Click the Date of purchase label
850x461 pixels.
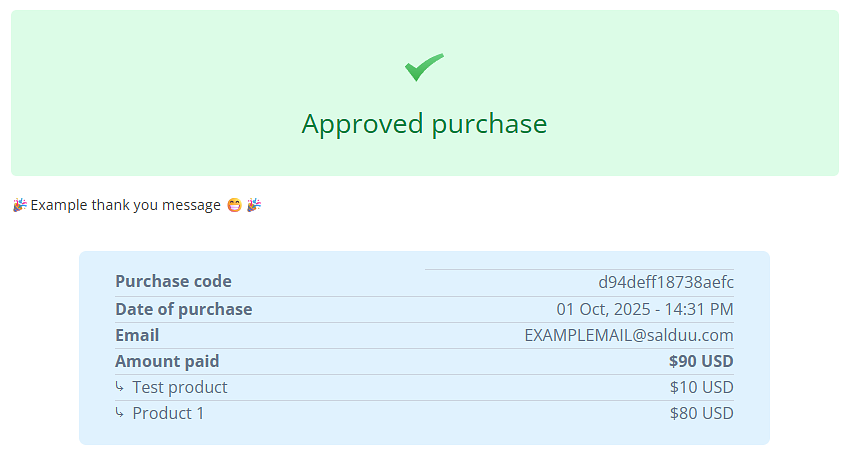coord(183,309)
